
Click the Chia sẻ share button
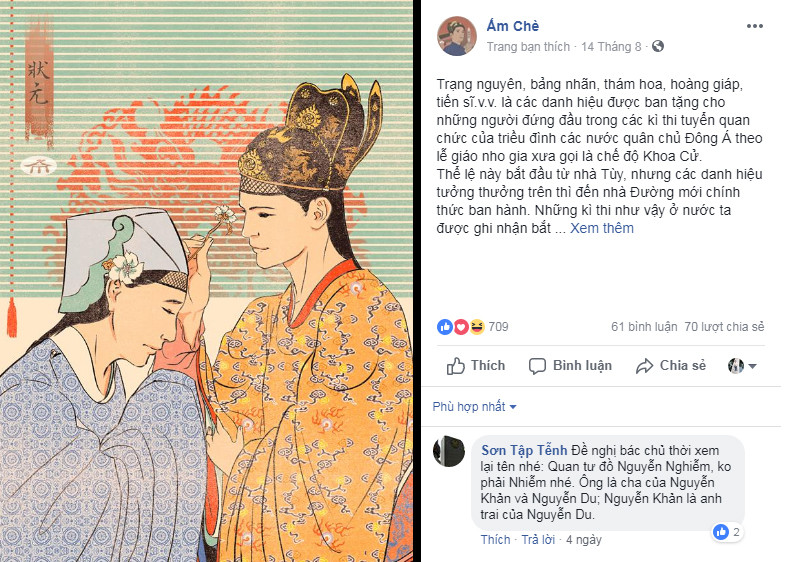(671, 366)
